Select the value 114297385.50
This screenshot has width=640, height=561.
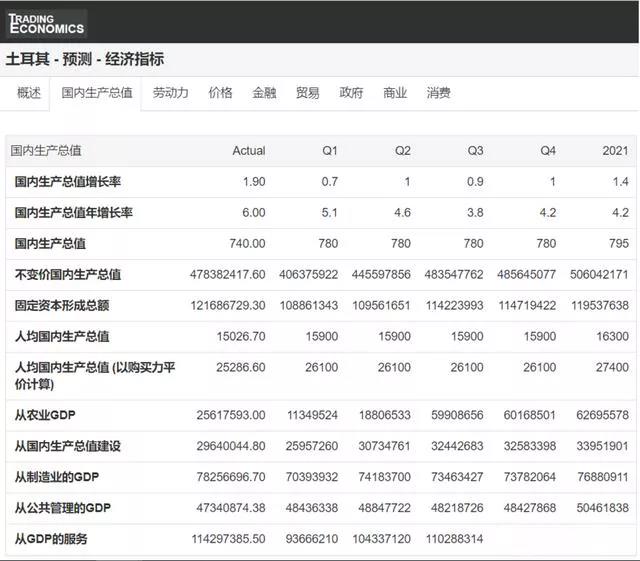click(229, 539)
